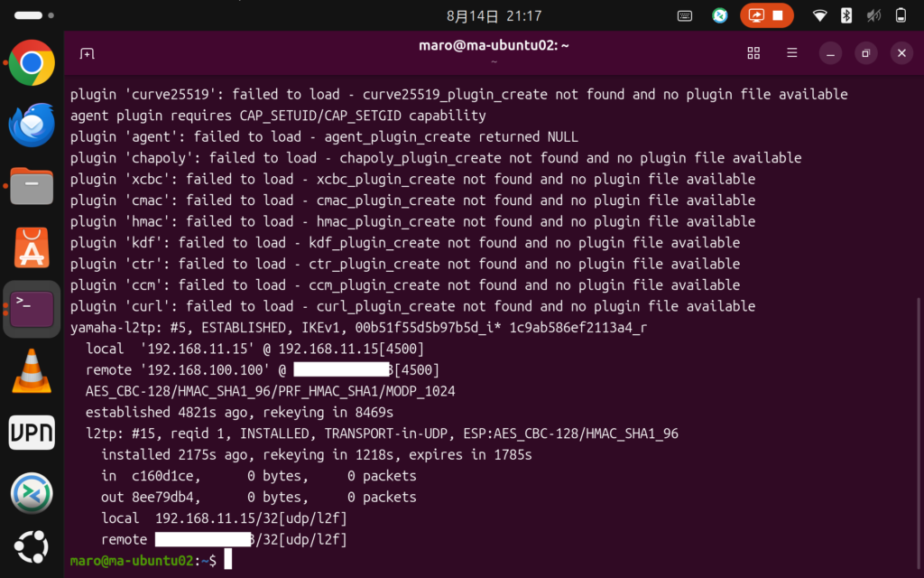
Task: Open the Bluetooth indicator in top bar
Action: tap(846, 16)
